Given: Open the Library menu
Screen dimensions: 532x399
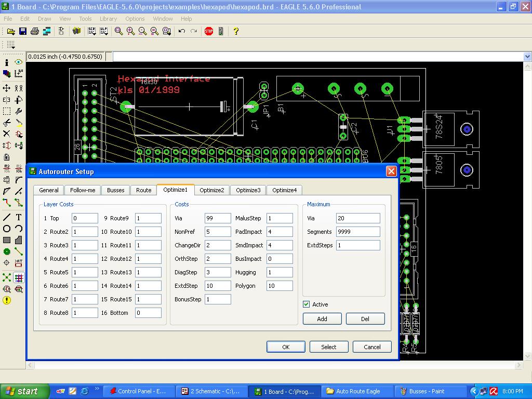Looking at the screenshot, I should point(108,19).
